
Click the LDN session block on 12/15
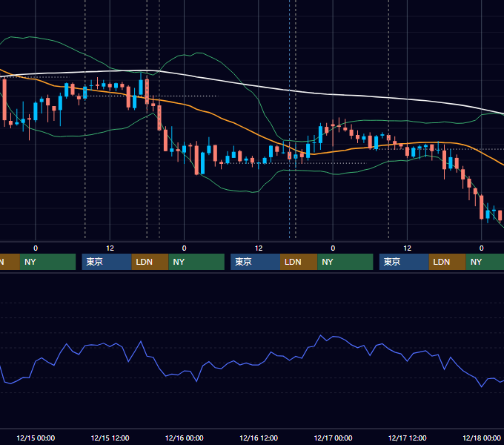tap(150, 262)
